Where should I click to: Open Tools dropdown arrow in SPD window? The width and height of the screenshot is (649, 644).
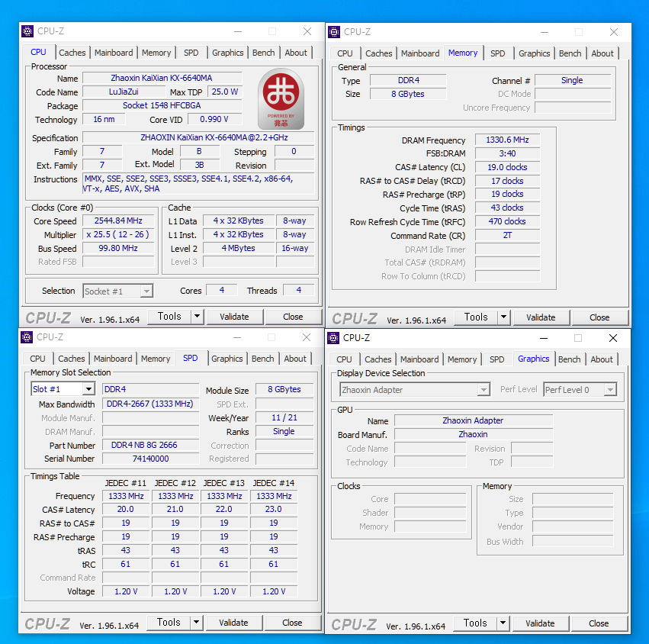coord(196,623)
